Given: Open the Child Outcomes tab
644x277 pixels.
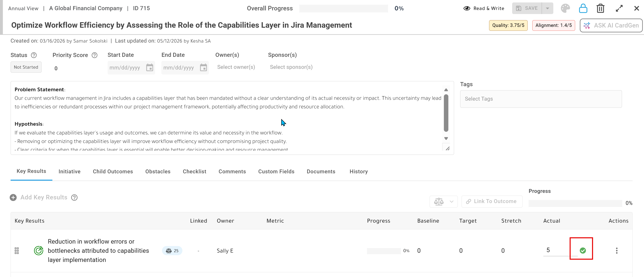Looking at the screenshot, I should (x=113, y=171).
